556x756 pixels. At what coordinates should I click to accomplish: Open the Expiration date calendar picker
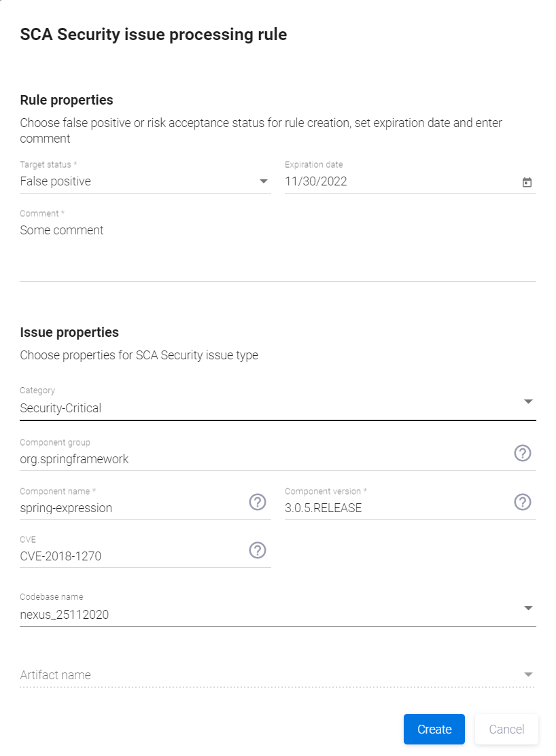click(527, 182)
